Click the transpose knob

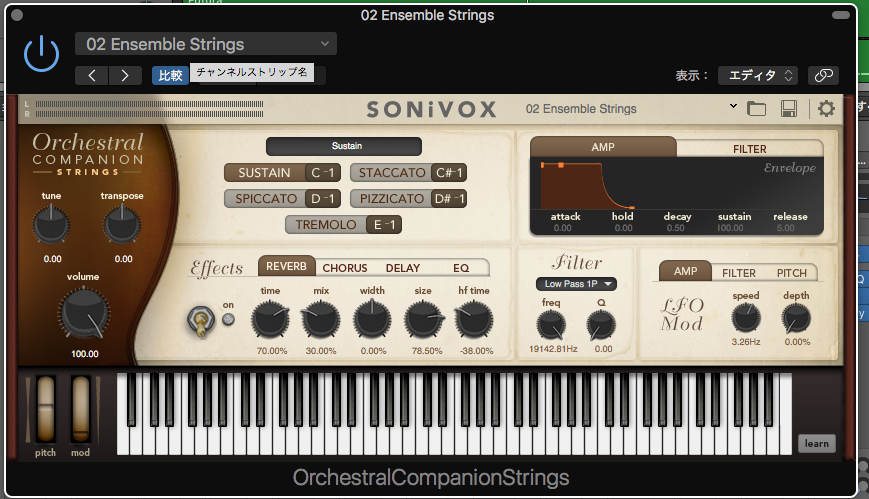(x=122, y=225)
